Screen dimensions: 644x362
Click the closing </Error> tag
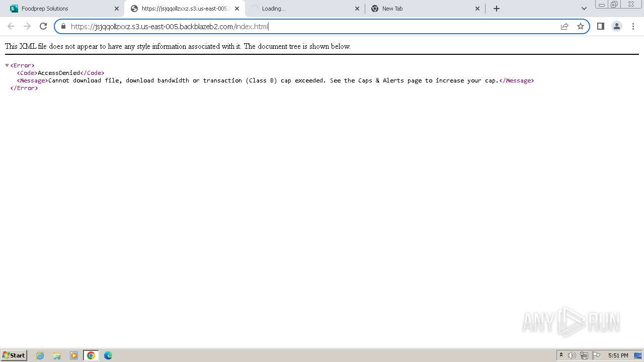24,88
